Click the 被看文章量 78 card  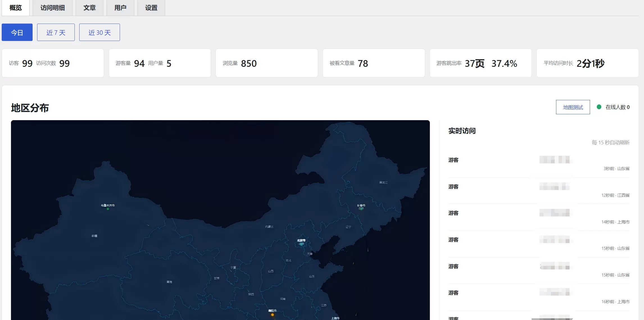(374, 63)
